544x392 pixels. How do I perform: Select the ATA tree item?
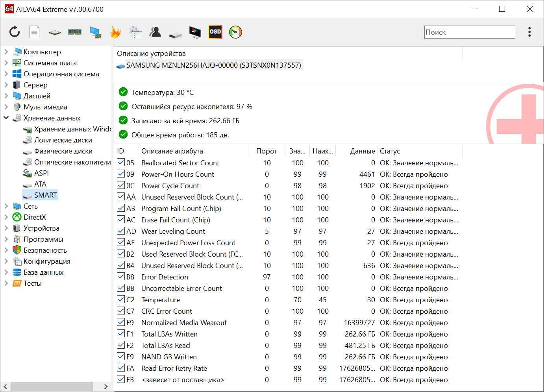pyautogui.click(x=40, y=184)
